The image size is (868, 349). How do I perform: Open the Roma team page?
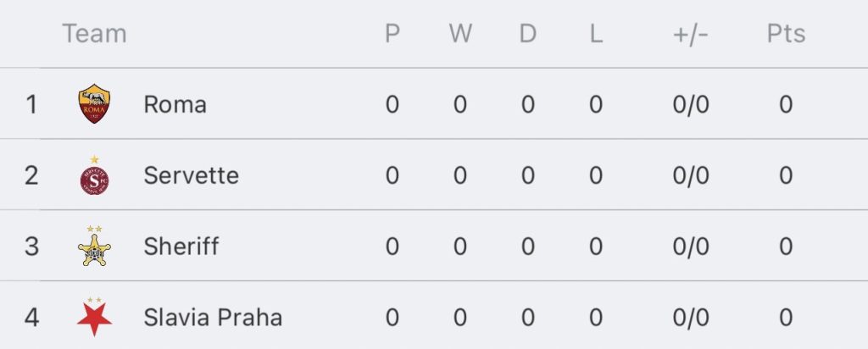pyautogui.click(x=175, y=104)
